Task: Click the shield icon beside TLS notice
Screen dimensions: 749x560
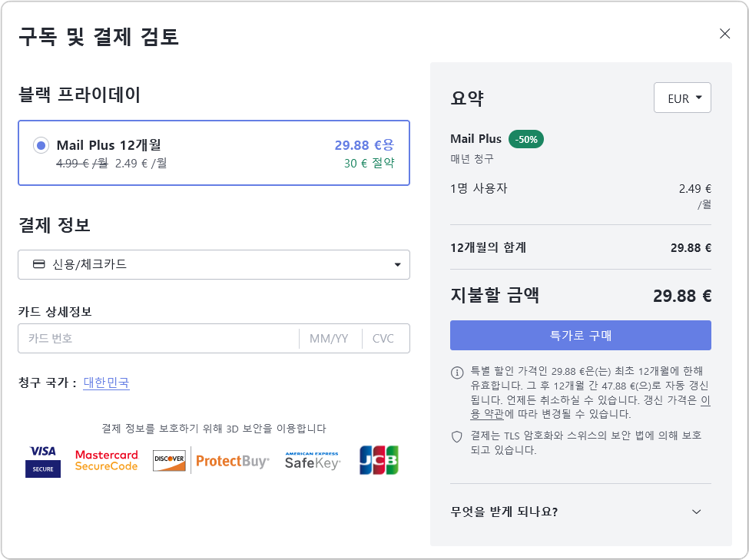Action: click(456, 436)
